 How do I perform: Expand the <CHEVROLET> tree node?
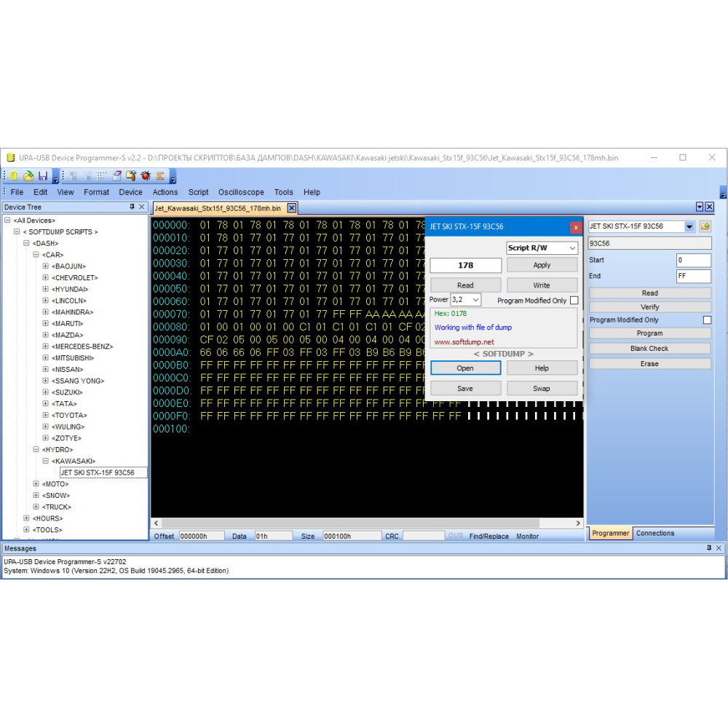45,277
